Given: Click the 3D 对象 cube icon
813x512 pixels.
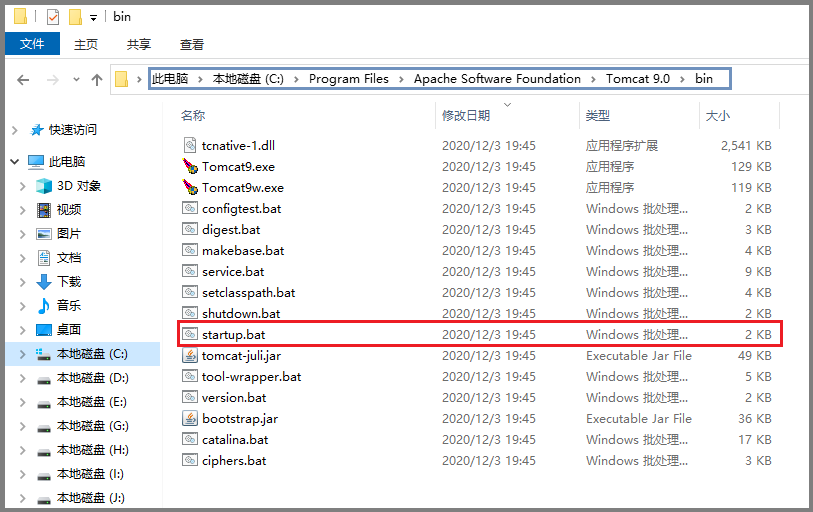Looking at the screenshot, I should pyautogui.click(x=44, y=186).
